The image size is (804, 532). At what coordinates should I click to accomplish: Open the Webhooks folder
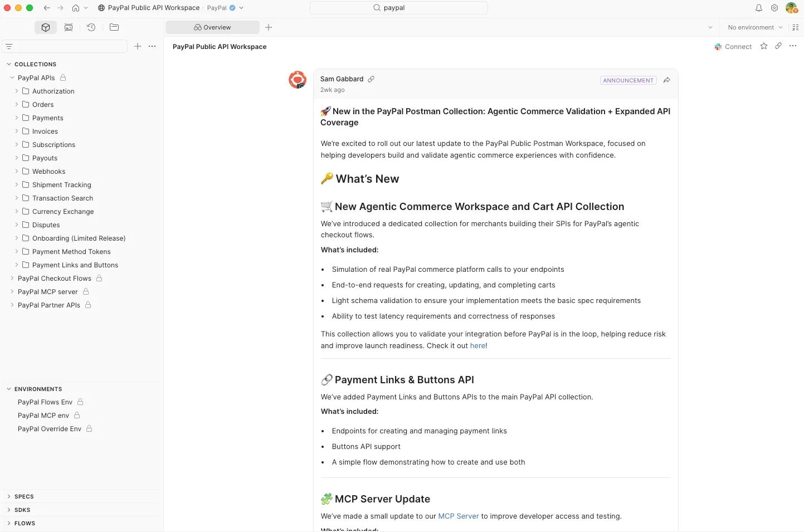point(48,171)
